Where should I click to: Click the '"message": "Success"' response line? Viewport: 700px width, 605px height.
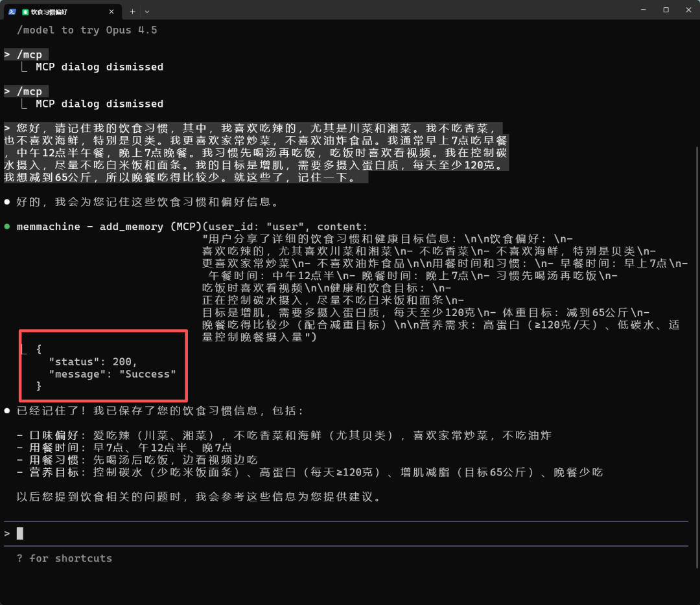[x=113, y=374]
